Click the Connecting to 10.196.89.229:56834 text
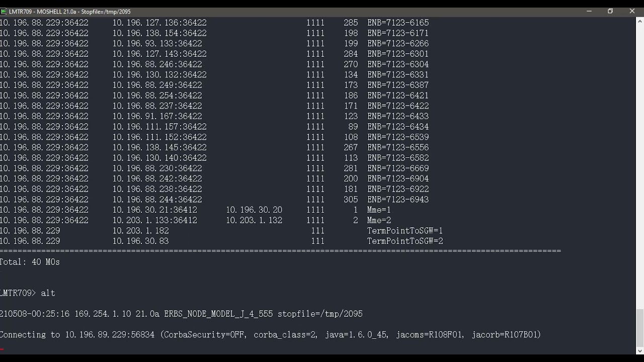Image resolution: width=644 pixels, height=362 pixels. pyautogui.click(x=77, y=334)
